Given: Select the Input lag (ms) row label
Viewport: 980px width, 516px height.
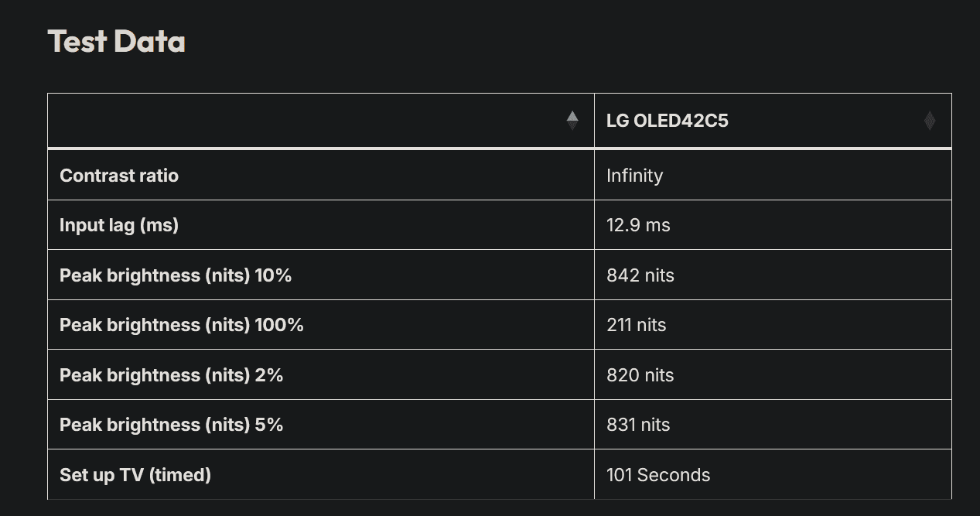Looking at the screenshot, I should tap(119, 225).
